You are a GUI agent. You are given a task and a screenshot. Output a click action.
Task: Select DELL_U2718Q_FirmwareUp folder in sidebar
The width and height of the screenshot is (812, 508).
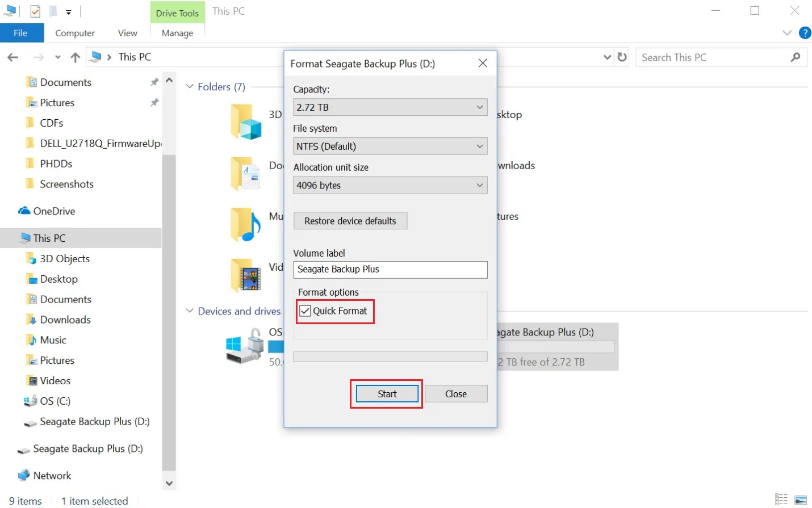pyautogui.click(x=94, y=144)
